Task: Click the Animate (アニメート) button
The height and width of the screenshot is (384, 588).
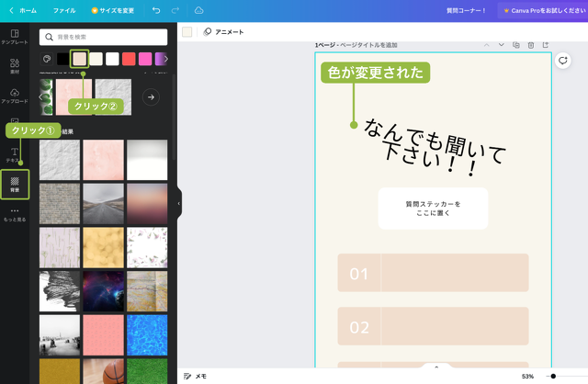Action: click(223, 31)
